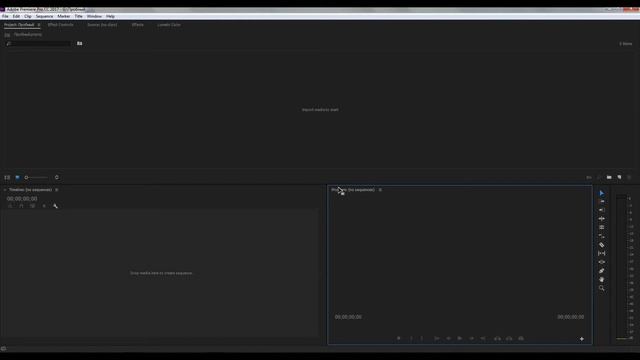
Task: Open Button Editor plus icon in Program monitor
Action: click(582, 339)
